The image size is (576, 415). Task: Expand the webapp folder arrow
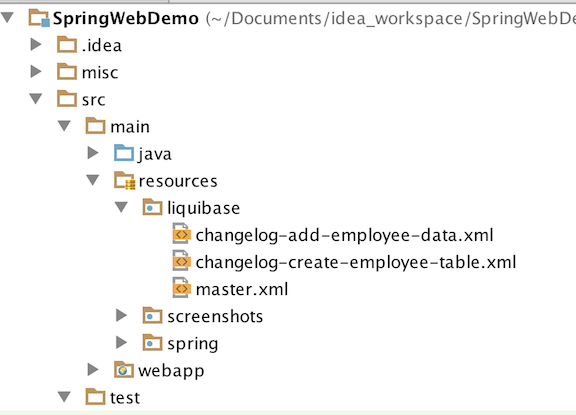coord(93,369)
